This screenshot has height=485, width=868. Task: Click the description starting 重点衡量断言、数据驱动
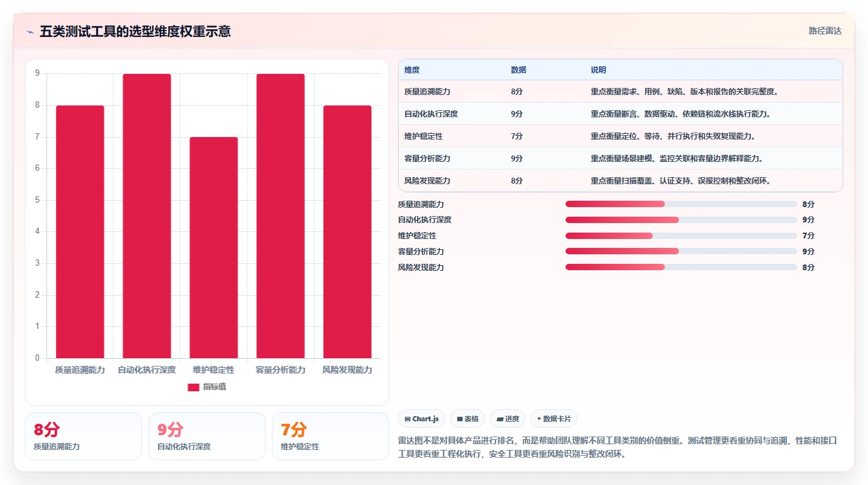tap(681, 114)
